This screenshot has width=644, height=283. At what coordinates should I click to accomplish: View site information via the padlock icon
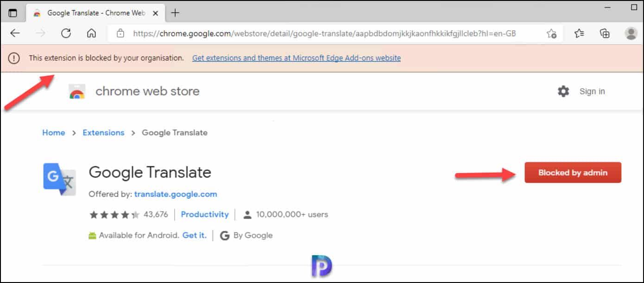click(x=120, y=33)
